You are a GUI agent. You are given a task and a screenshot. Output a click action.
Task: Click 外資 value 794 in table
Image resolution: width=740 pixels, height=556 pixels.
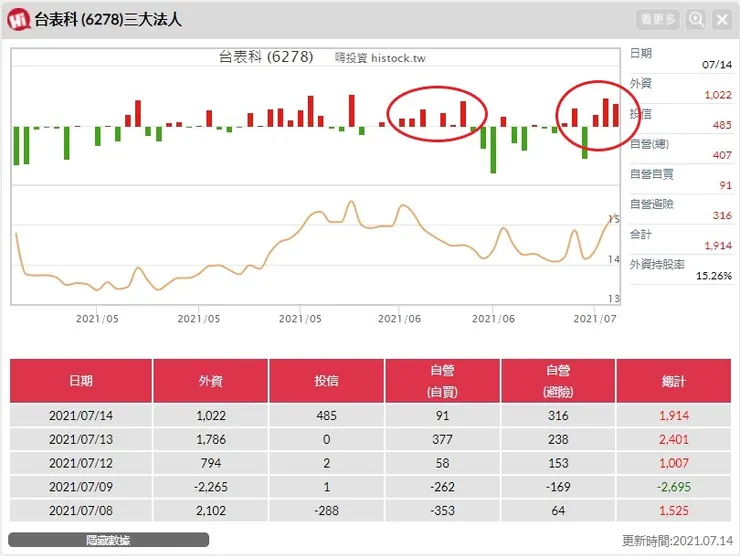[x=211, y=463]
